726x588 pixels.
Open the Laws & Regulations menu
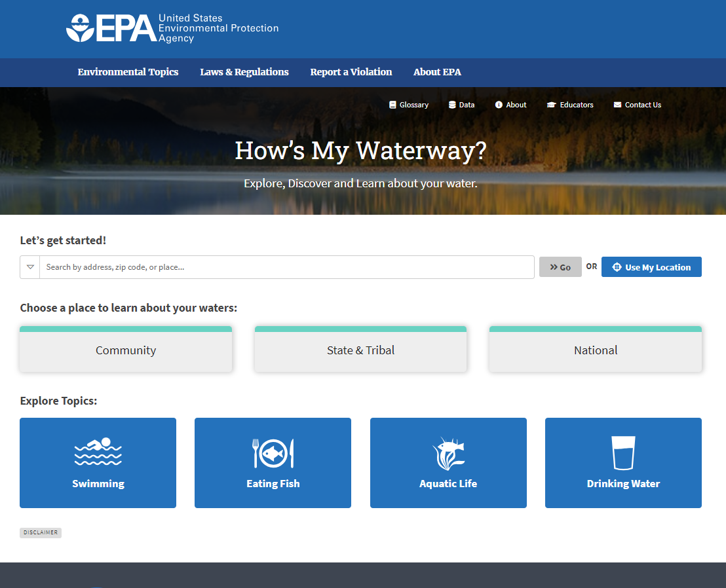coord(244,72)
